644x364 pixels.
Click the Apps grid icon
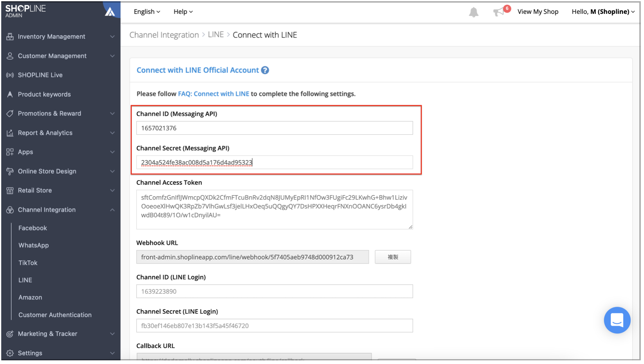coord(10,152)
